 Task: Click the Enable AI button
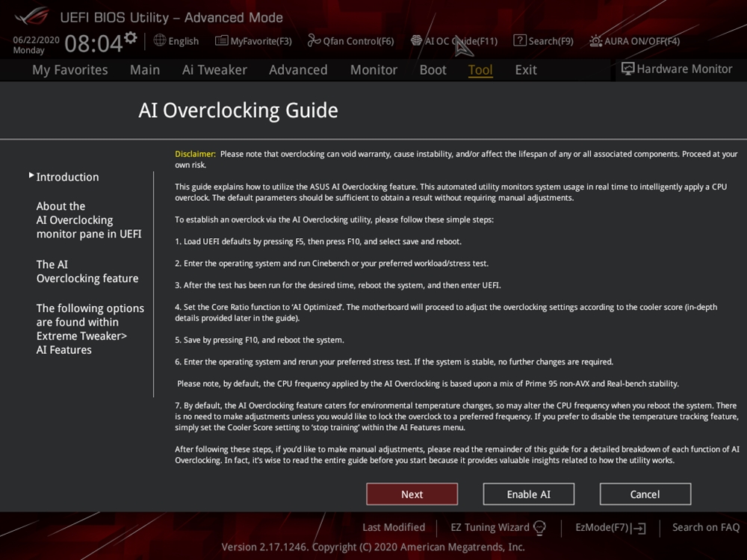[528, 494]
